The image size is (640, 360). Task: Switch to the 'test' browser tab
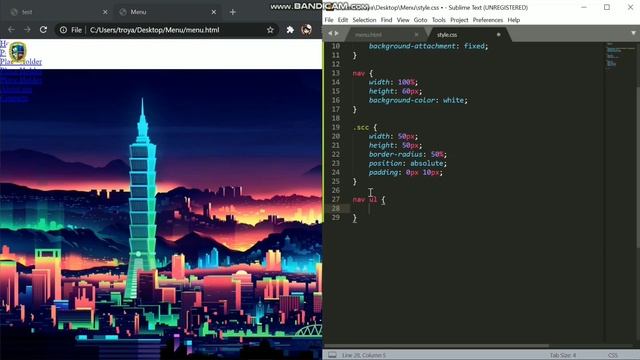point(59,12)
